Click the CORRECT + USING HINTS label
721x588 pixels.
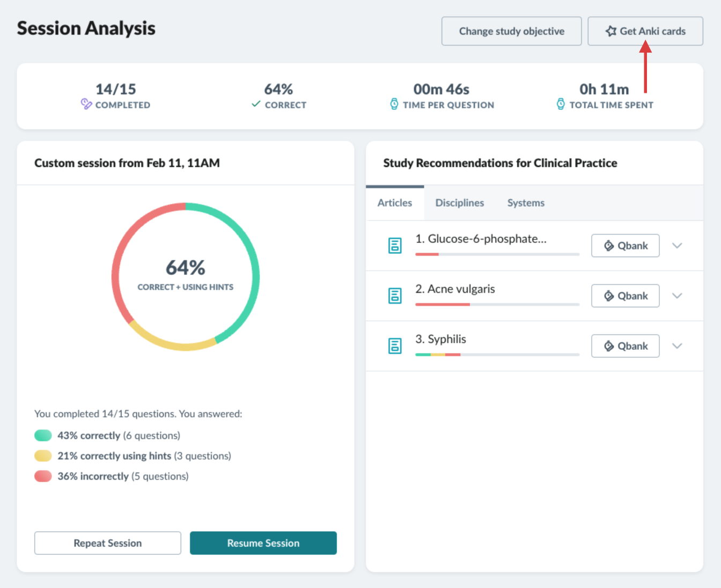186,287
